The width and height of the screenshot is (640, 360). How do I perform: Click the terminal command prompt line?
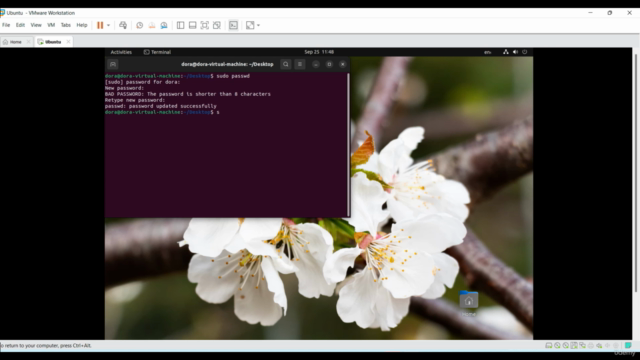pyautogui.click(x=162, y=112)
